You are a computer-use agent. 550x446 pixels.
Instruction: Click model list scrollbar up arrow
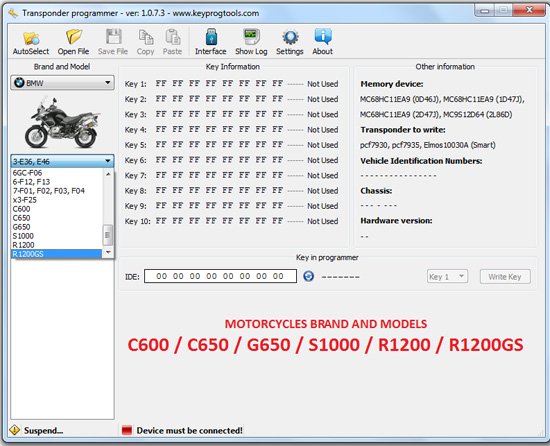pos(108,174)
